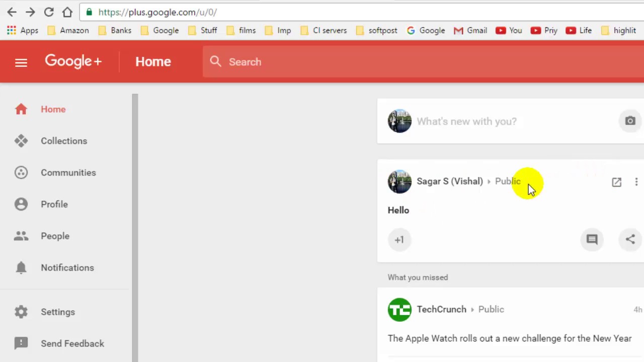
Task: Click the "Hello" post text
Action: point(398,210)
